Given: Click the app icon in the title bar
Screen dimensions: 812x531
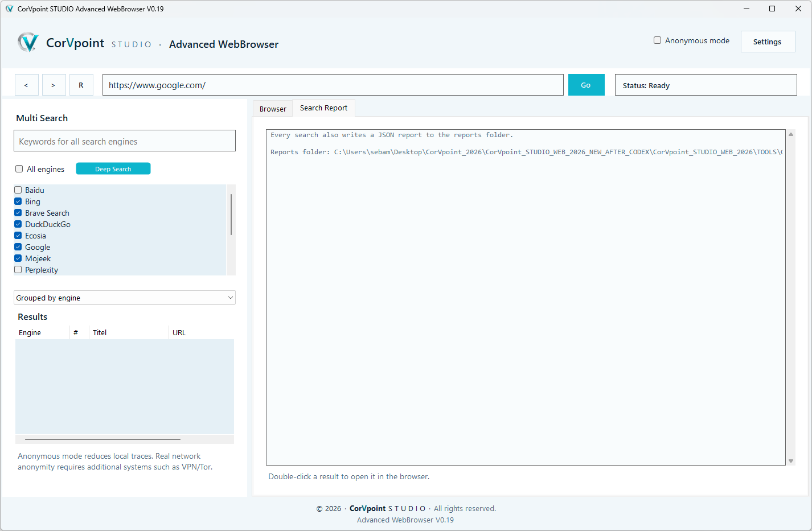Looking at the screenshot, I should point(9,9).
